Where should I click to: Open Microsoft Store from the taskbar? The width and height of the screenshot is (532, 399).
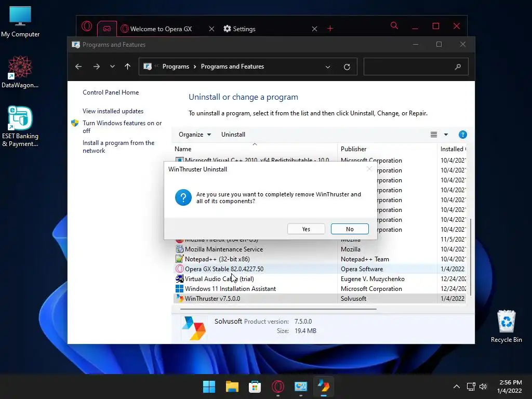(255, 387)
